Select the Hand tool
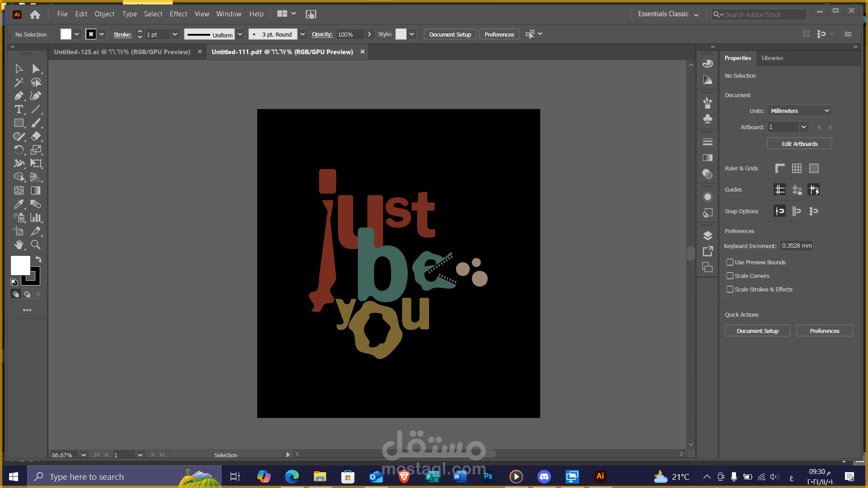The width and height of the screenshot is (868, 488). pos(19,245)
